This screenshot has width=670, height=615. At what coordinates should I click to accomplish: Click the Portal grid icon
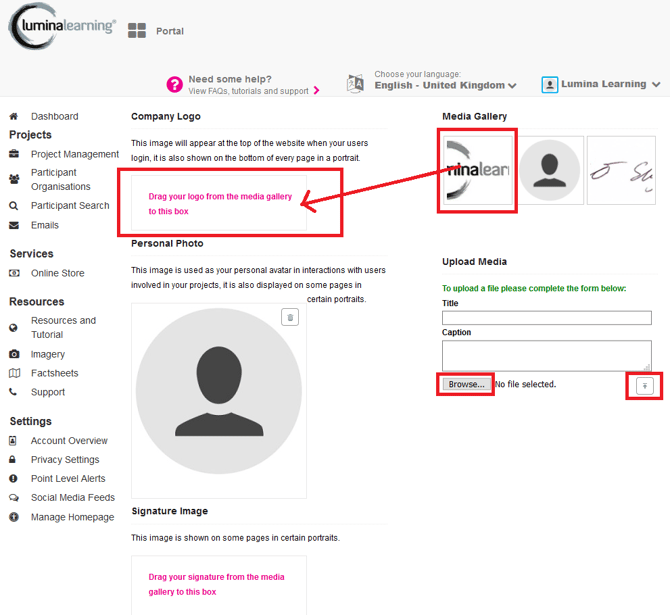[137, 31]
